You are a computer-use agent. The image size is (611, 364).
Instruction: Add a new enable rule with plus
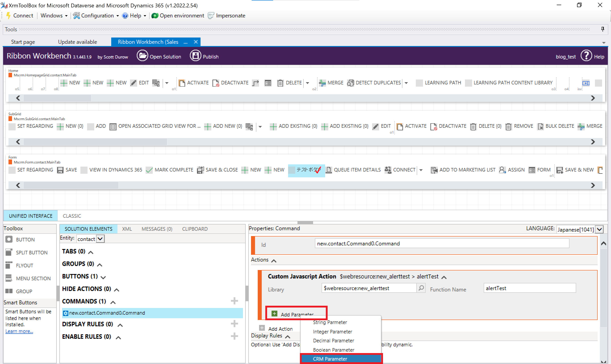234,336
